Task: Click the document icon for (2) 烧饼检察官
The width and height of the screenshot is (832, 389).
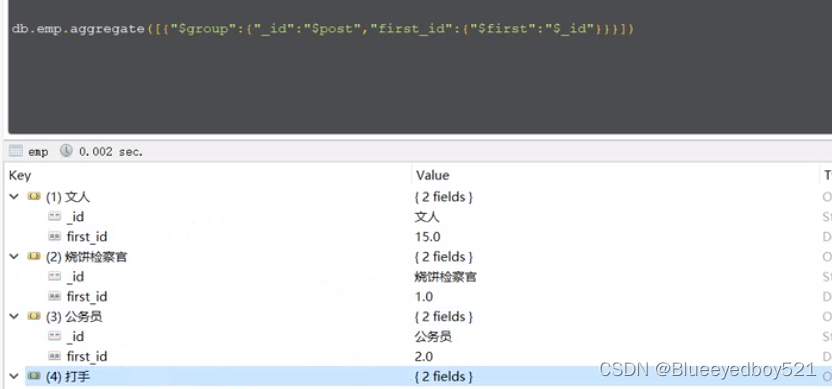Action: click(x=34, y=257)
